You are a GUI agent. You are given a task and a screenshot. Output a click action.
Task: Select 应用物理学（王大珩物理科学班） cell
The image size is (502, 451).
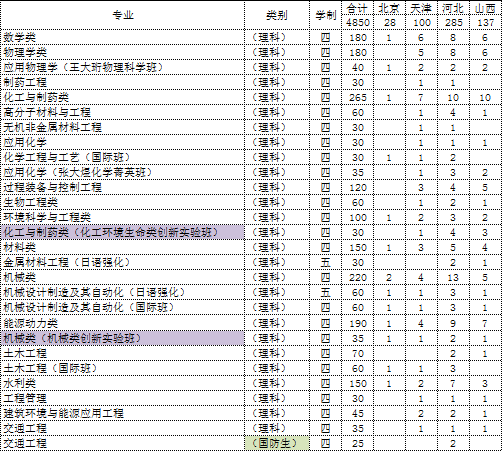coord(123,67)
